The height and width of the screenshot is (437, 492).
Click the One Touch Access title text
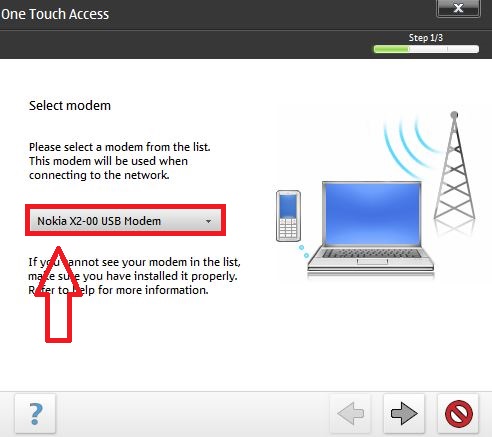55,14
